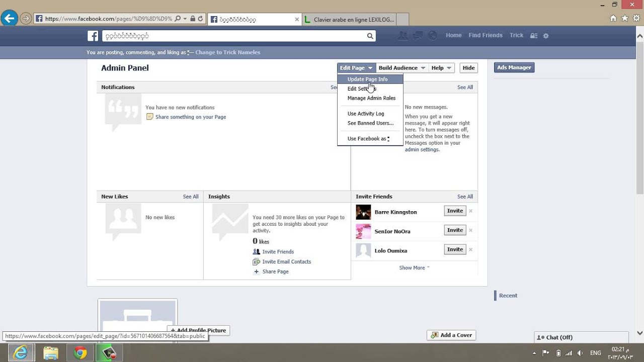Click the Facebook logo icon
Image resolution: width=644 pixels, height=362 pixels.
(x=93, y=36)
